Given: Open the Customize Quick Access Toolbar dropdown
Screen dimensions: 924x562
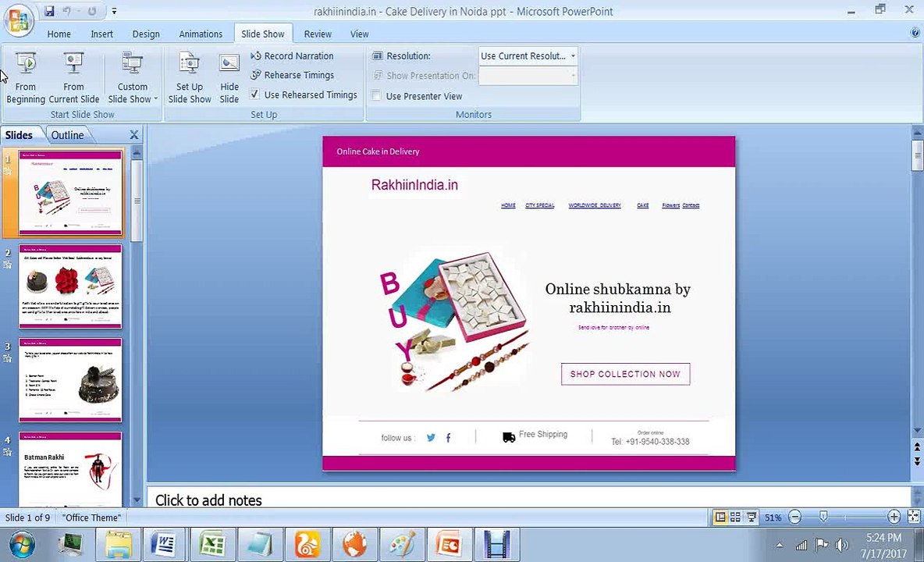Looking at the screenshot, I should tap(114, 11).
